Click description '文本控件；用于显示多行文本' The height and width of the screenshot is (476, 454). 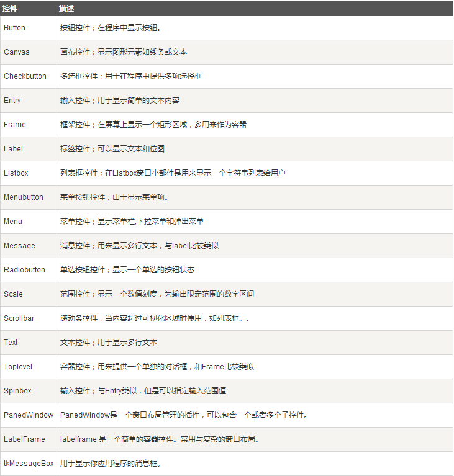click(x=109, y=343)
